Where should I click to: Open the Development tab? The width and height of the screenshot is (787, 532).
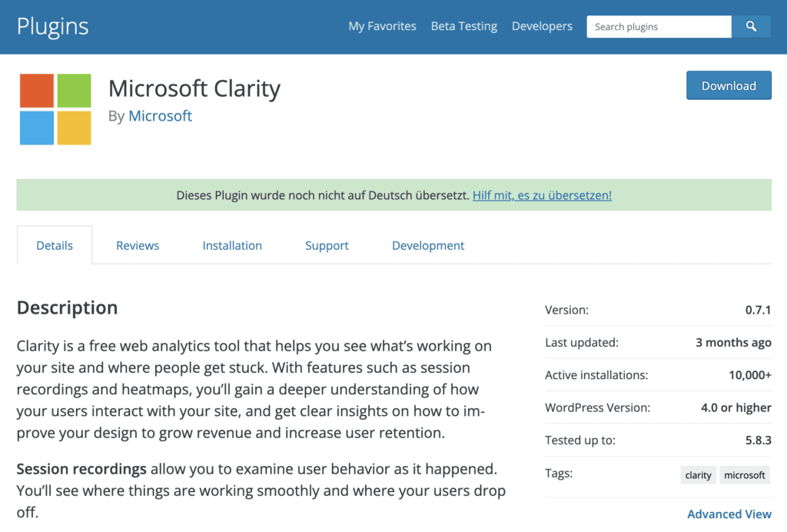pos(427,245)
